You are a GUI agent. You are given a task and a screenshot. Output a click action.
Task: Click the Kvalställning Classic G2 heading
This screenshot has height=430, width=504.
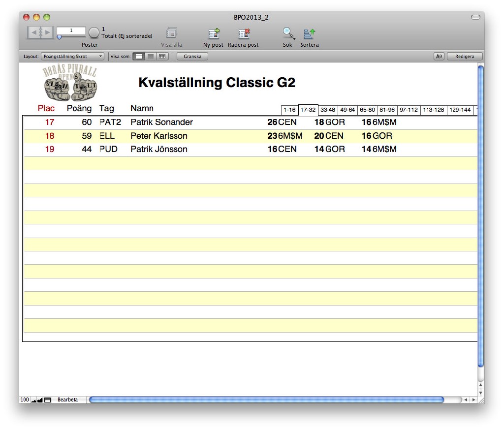click(x=217, y=83)
